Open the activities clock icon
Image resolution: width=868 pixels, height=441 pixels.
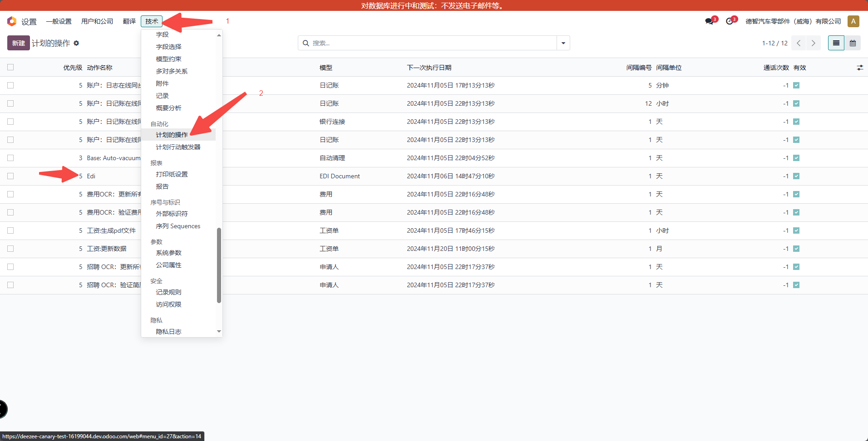tap(730, 21)
